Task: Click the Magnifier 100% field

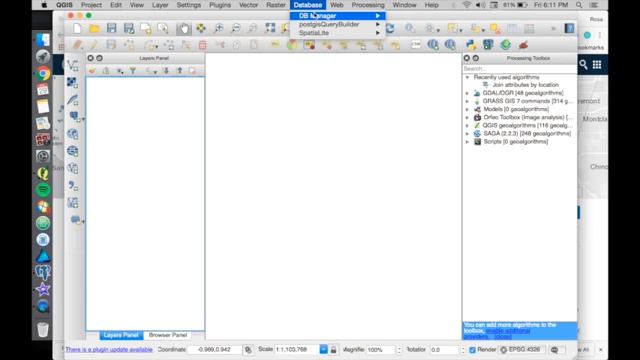Action: (380, 350)
